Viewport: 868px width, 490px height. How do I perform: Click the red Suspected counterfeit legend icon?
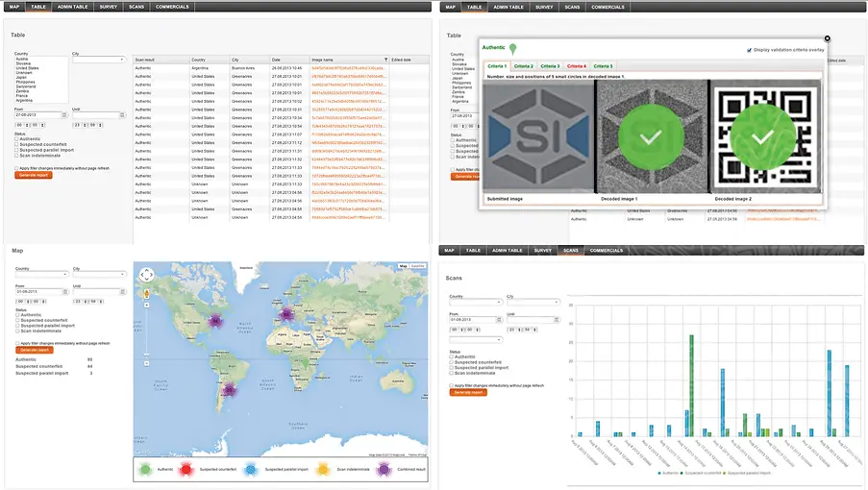click(186, 470)
